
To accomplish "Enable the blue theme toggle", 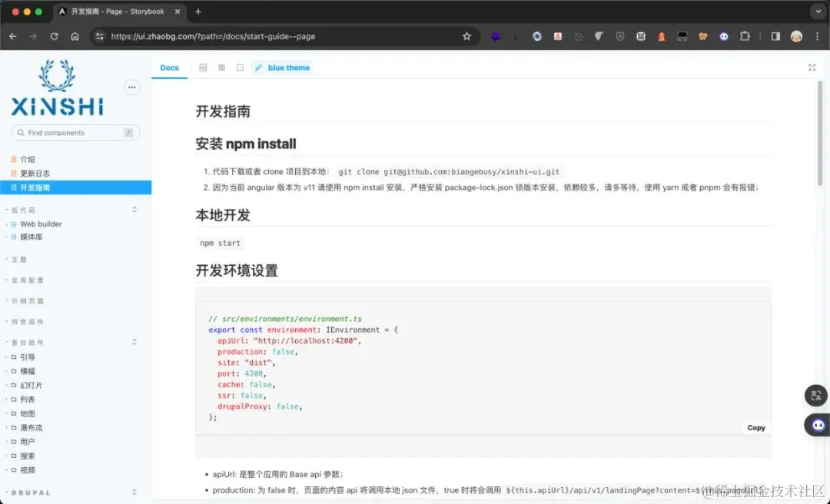I will [x=284, y=68].
